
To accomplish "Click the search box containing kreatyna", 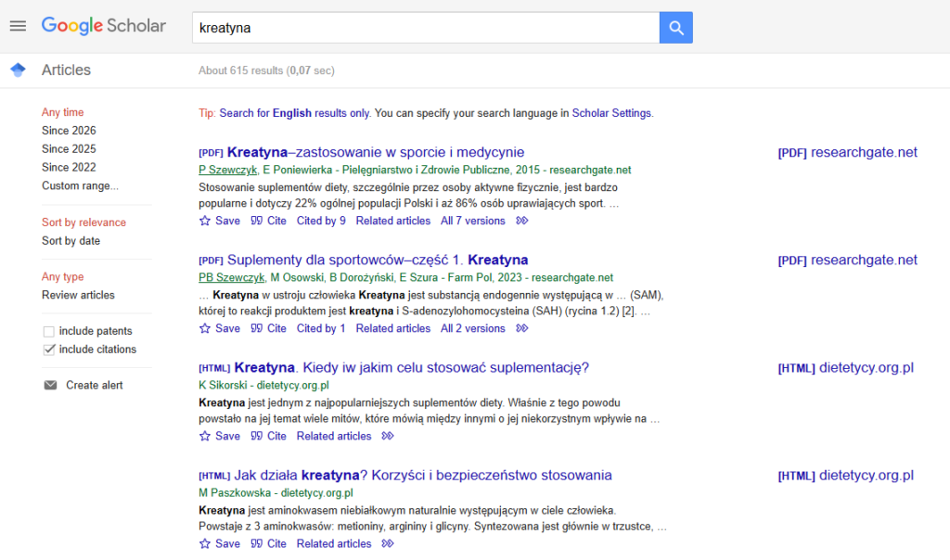I will (425, 28).
